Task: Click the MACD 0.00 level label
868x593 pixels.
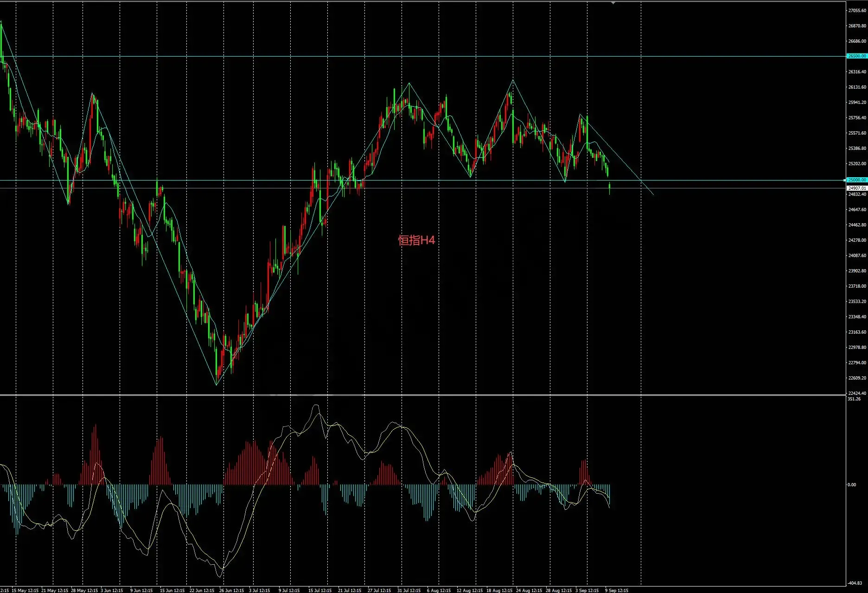Action: click(852, 484)
